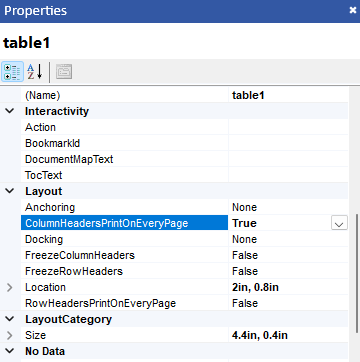
Task: Switch to Categorized property view
Action: click(x=12, y=71)
